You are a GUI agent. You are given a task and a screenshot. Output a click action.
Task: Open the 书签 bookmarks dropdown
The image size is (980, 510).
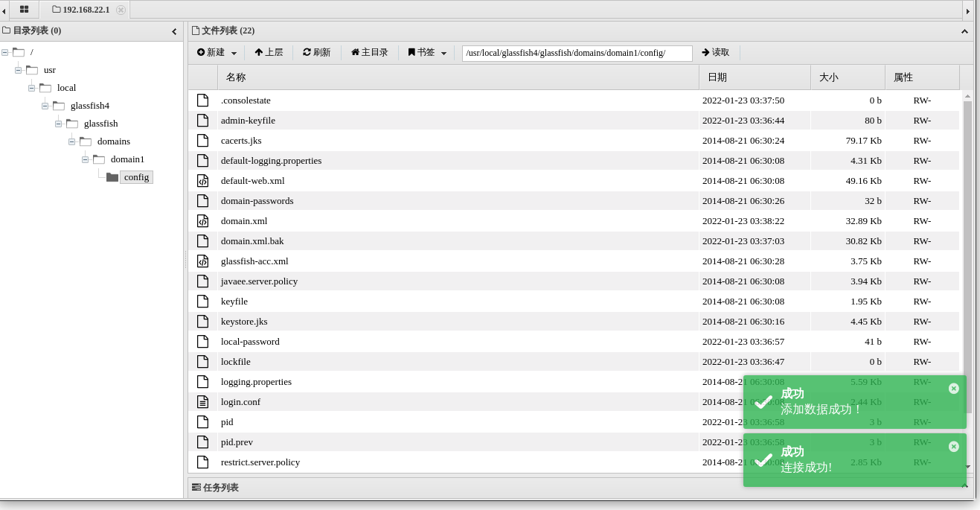coord(427,53)
